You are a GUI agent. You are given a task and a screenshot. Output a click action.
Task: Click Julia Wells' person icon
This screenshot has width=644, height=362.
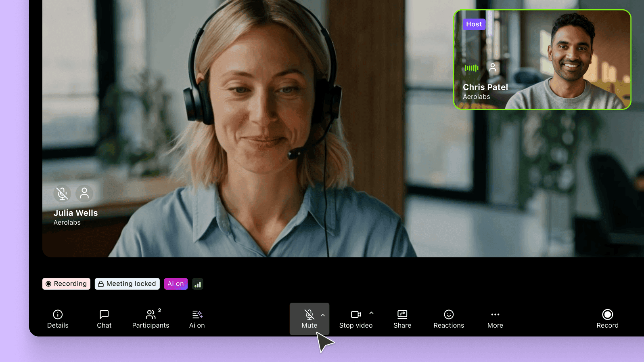coord(84,194)
